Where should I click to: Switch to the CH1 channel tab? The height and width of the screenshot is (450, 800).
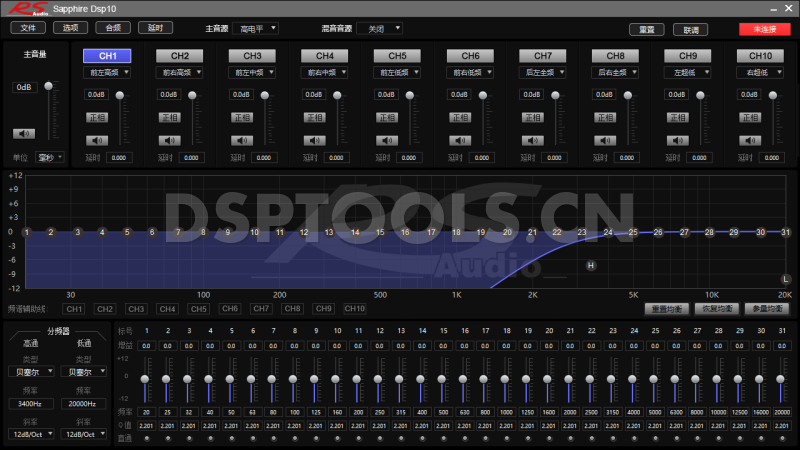[x=107, y=56]
